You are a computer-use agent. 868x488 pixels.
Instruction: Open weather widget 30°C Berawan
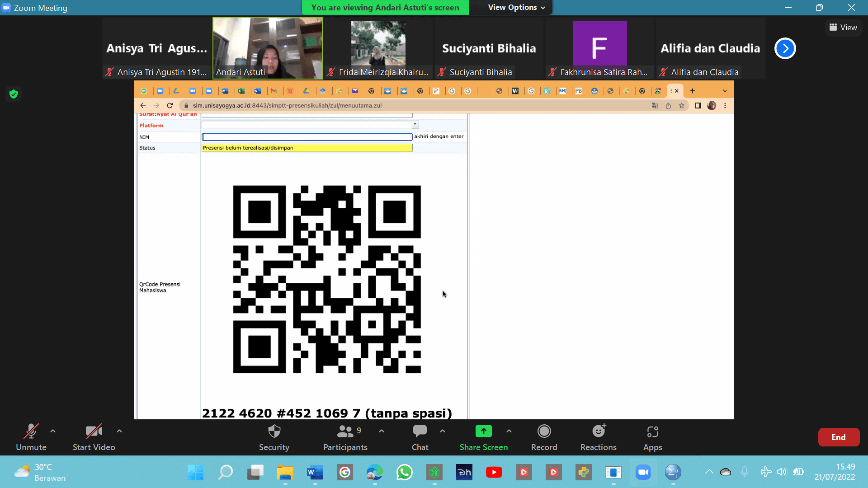pyautogui.click(x=40, y=473)
